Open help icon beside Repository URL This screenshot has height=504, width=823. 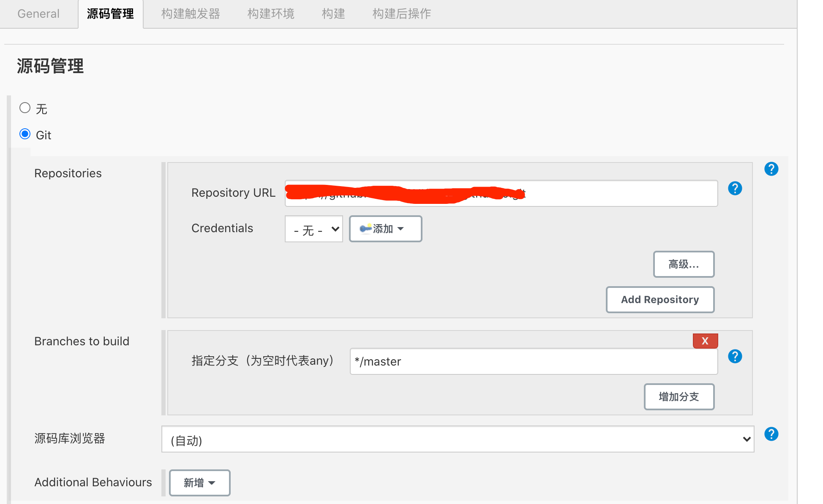click(x=735, y=188)
